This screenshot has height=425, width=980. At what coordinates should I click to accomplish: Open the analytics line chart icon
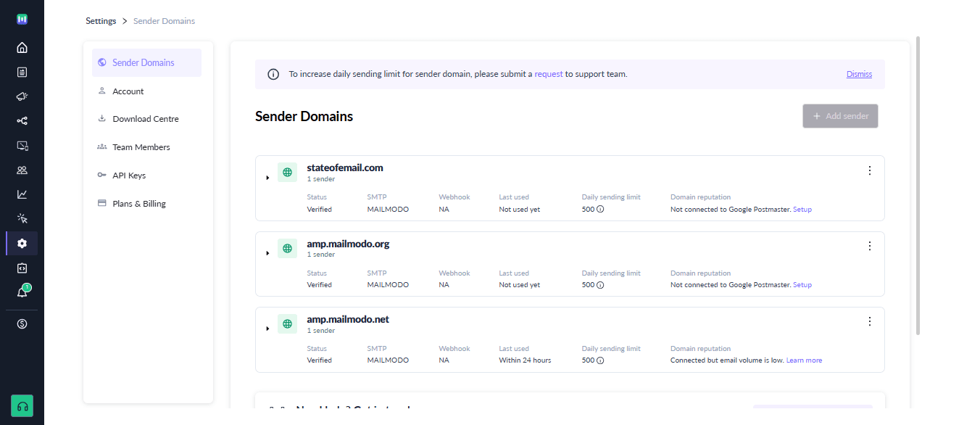click(x=22, y=194)
